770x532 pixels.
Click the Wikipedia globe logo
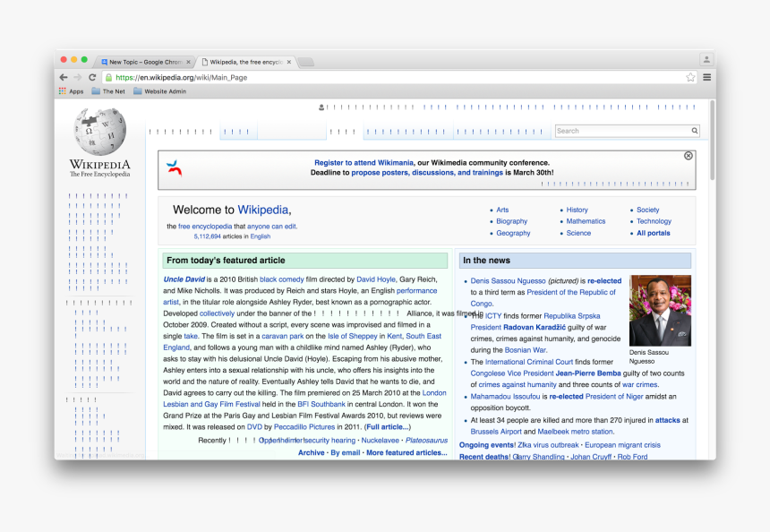tap(100, 132)
